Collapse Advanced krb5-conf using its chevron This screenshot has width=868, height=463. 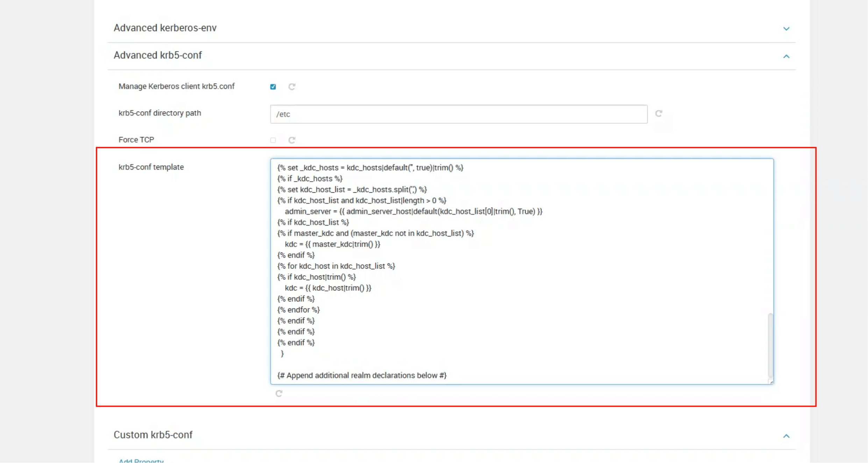(x=786, y=56)
